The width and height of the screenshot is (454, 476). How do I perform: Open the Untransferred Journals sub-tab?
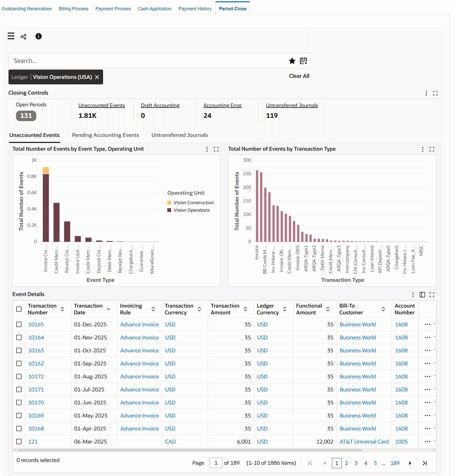180,135
